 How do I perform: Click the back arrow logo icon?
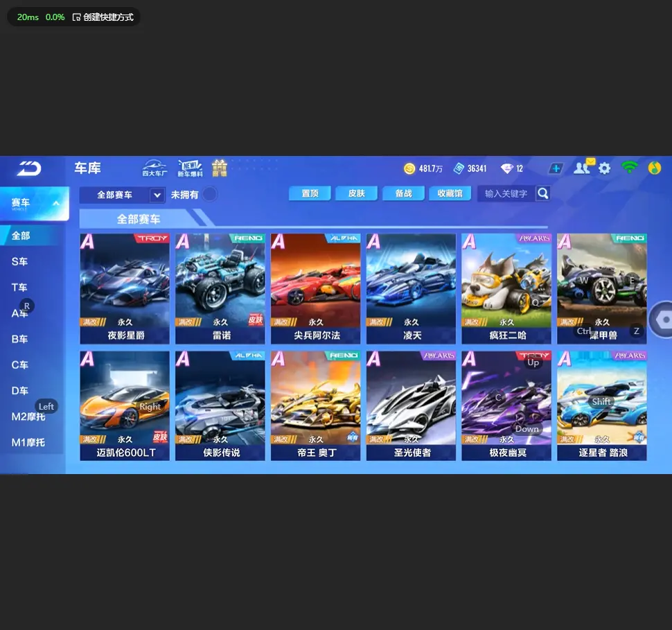pyautogui.click(x=28, y=168)
